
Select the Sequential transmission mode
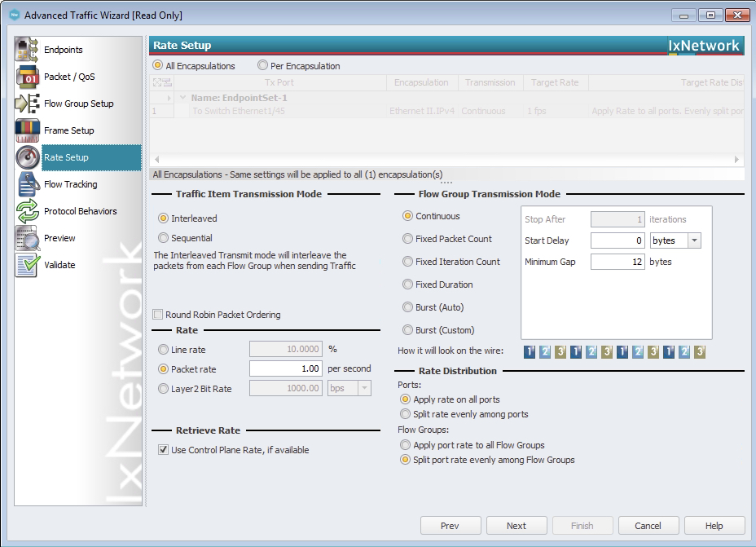pyautogui.click(x=164, y=238)
